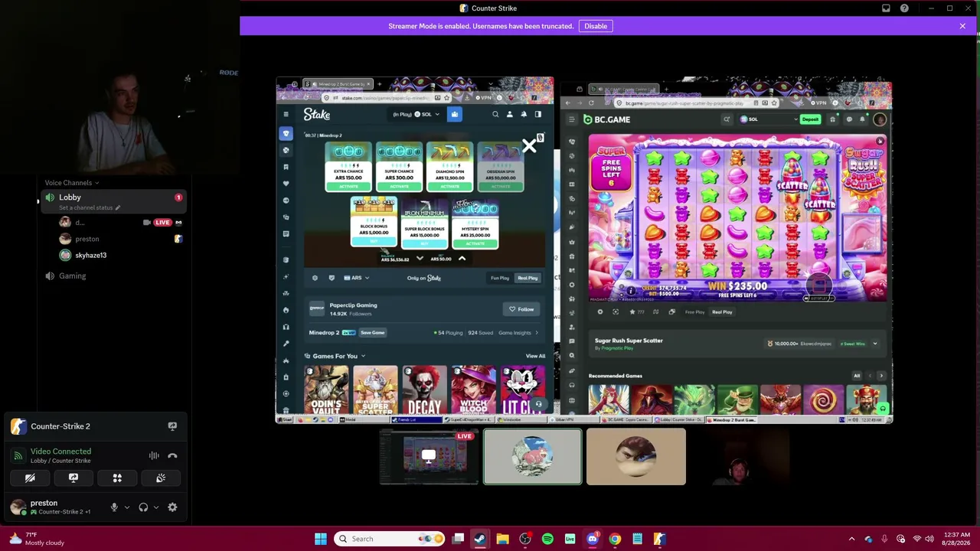The image size is (980, 551).
Task: Click the Deposit button on BC.GAME
Action: tap(810, 119)
